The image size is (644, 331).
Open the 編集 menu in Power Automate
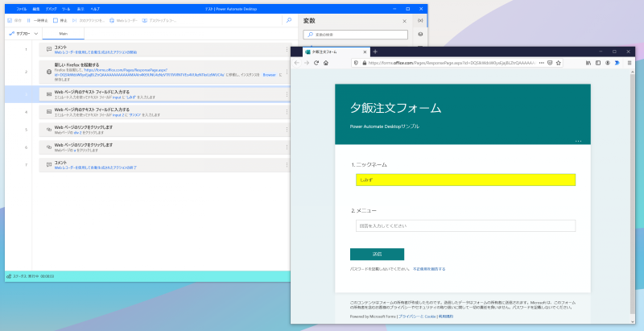pos(36,9)
